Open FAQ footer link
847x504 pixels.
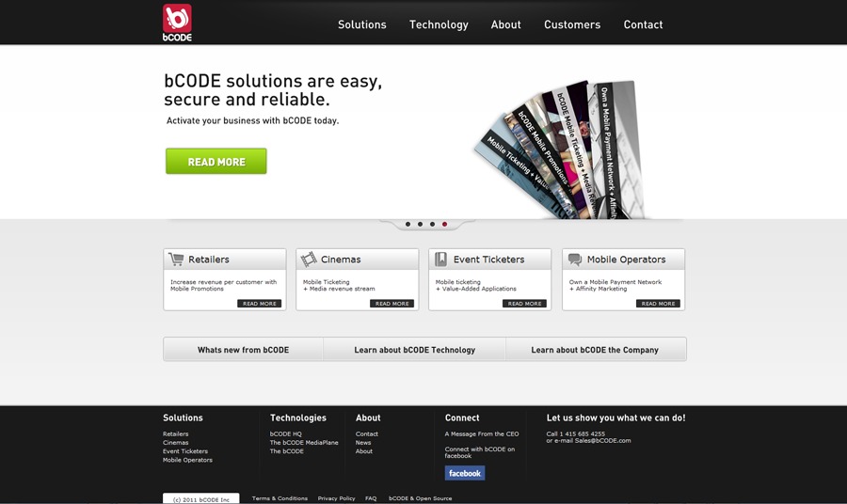click(x=371, y=498)
